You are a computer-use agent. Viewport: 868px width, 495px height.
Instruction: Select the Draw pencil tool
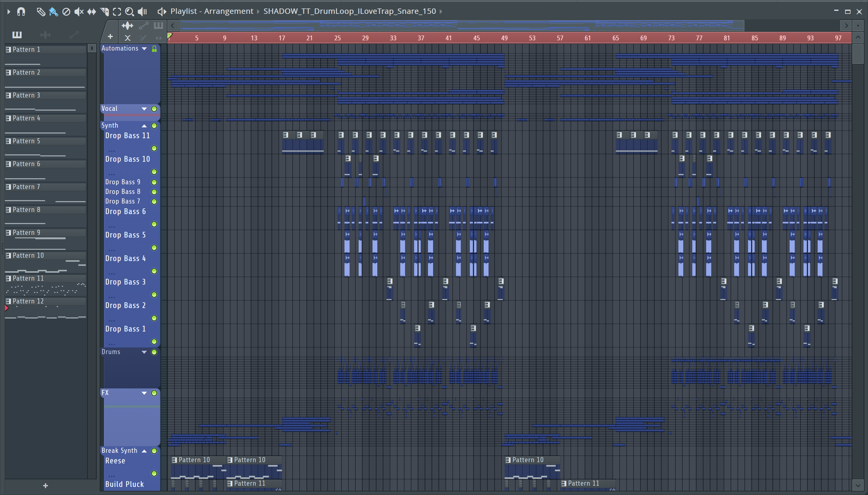(x=41, y=11)
